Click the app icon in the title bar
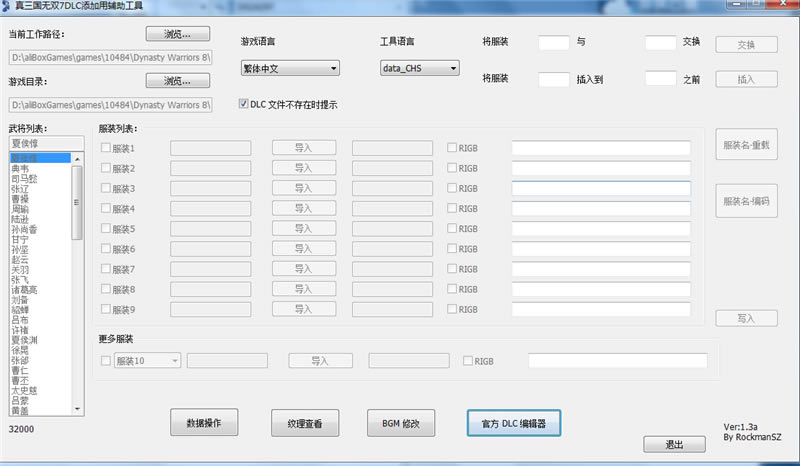Image resolution: width=800 pixels, height=466 pixels. click(7, 6)
